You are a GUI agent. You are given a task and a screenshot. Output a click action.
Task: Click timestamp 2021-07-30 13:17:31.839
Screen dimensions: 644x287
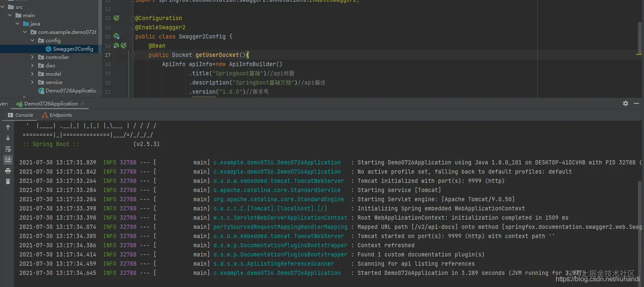[57, 162]
